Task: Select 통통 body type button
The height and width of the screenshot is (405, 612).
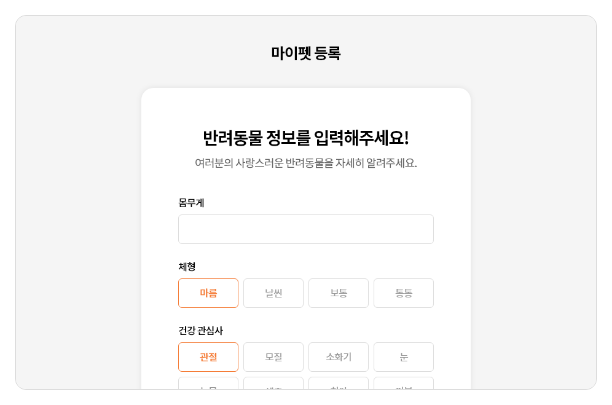Action: pos(403,293)
